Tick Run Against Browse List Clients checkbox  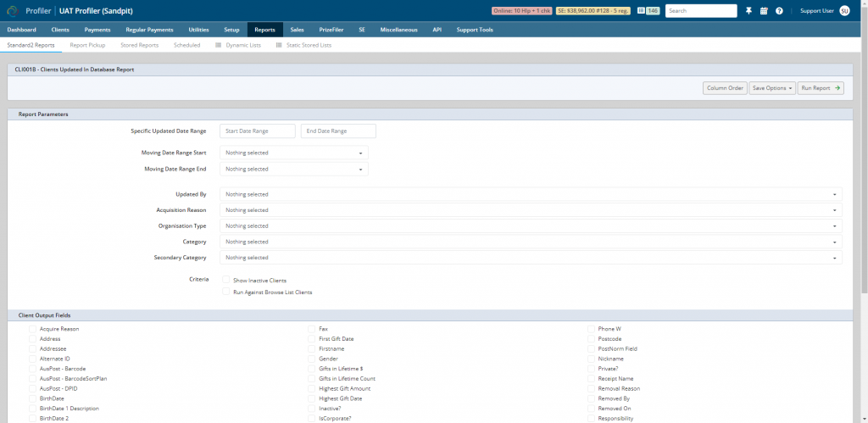(x=225, y=292)
